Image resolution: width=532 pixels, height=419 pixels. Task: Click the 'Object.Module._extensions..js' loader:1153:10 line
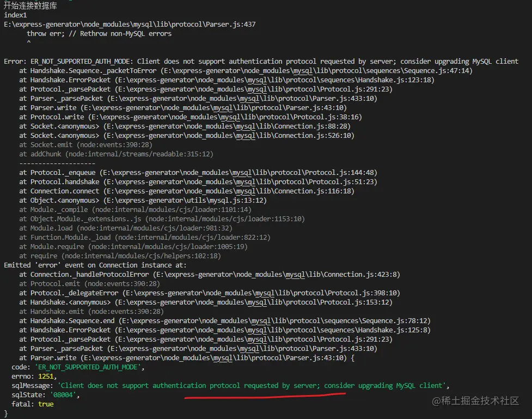pos(162,219)
